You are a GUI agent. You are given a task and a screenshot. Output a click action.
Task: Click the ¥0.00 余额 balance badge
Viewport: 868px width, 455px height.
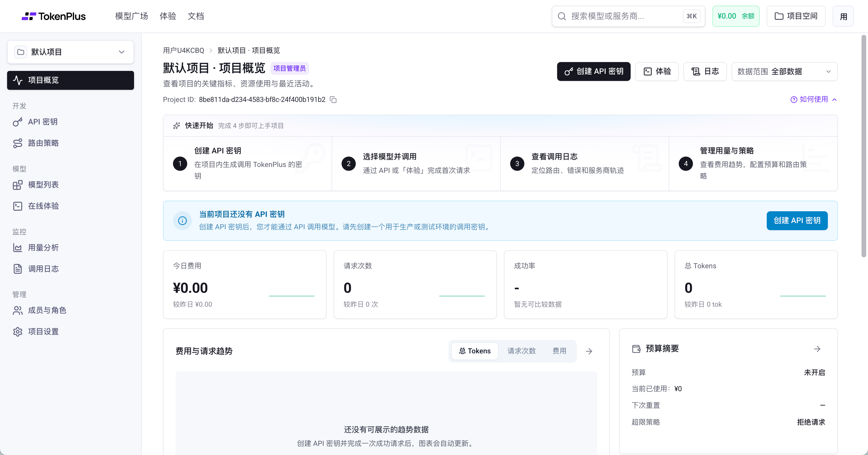[x=735, y=16]
